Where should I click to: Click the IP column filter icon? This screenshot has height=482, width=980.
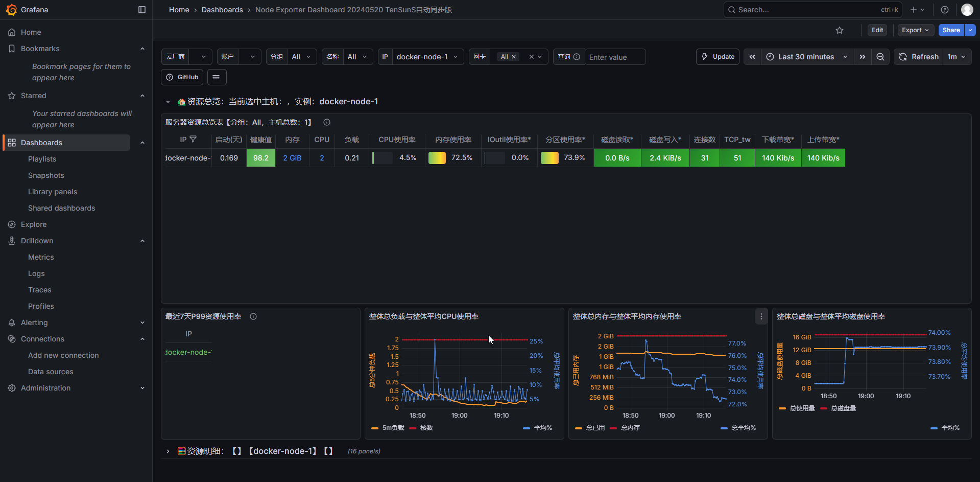(193, 139)
